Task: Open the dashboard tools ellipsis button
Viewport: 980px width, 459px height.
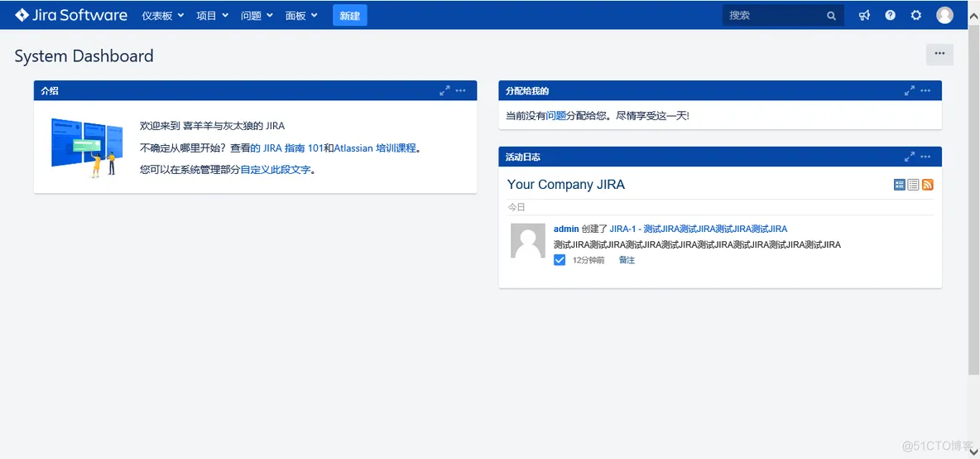Action: point(939,55)
